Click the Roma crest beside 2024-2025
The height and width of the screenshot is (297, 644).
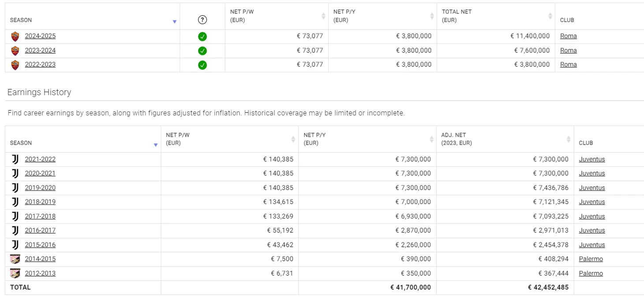[15, 36]
